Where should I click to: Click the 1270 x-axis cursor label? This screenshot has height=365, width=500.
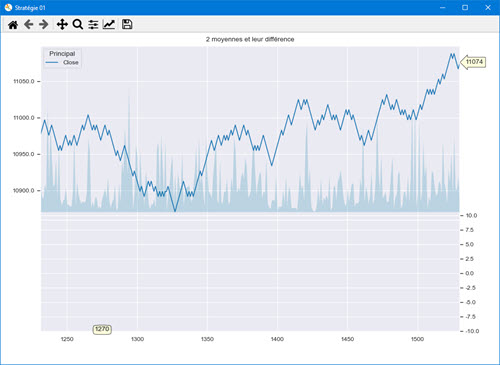tap(102, 329)
